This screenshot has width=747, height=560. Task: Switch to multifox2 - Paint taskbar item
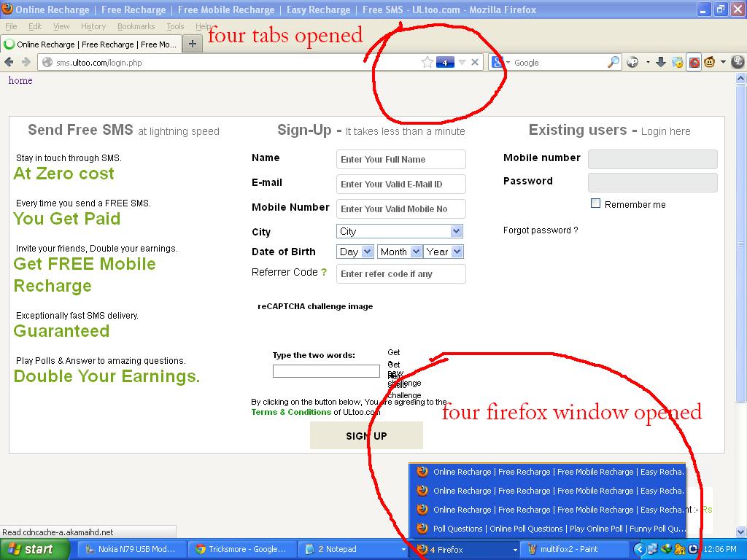[x=575, y=549]
